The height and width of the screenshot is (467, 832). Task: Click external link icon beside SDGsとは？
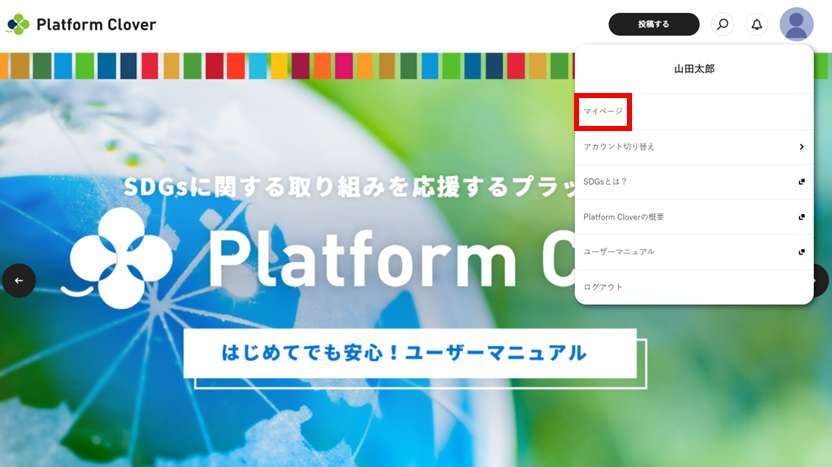[x=801, y=182]
